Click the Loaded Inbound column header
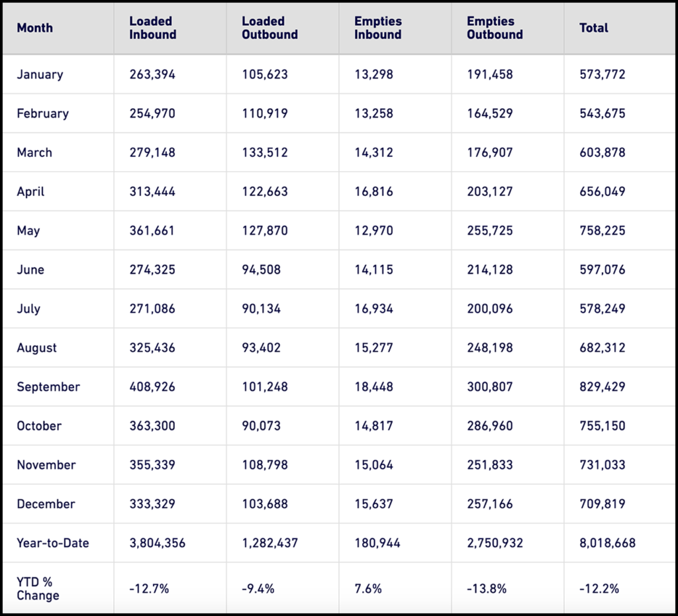The height and width of the screenshot is (616, 678). pos(152,28)
